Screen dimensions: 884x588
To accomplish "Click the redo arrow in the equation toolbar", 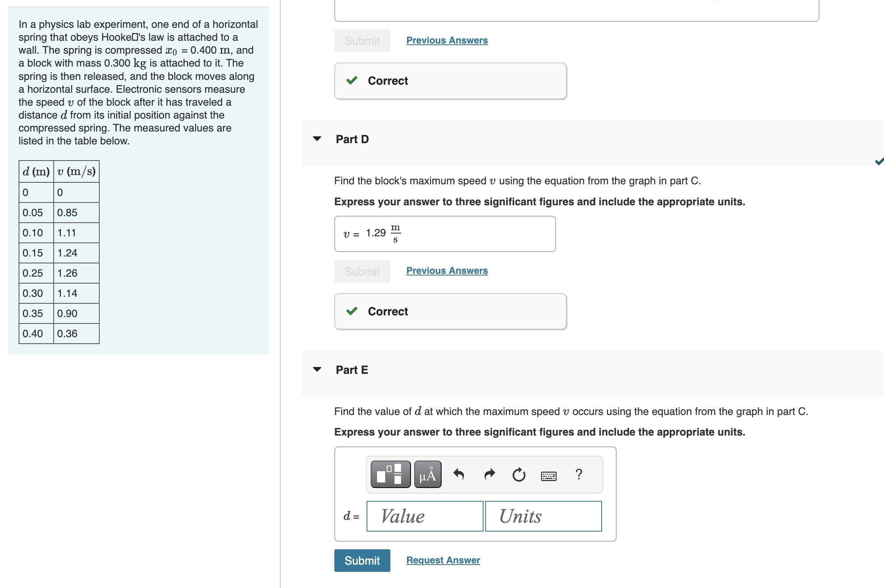I will click(x=489, y=475).
